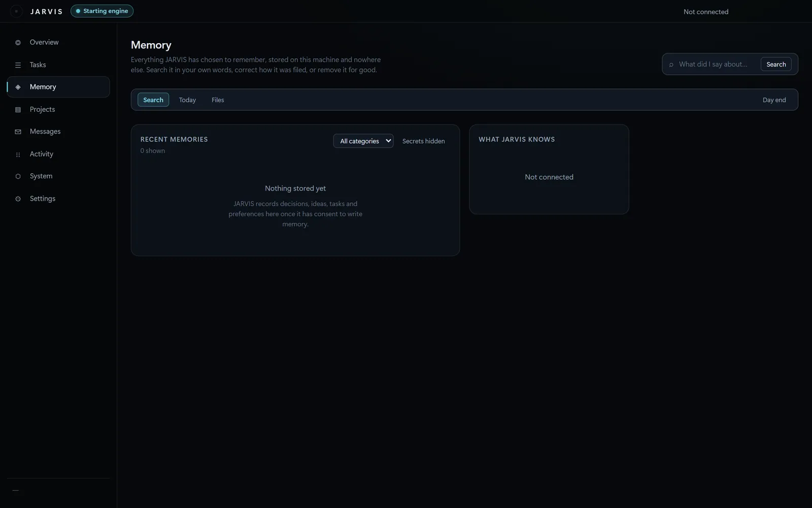Click 'Nothing stored yet' message
The width and height of the screenshot is (812, 508).
tap(295, 188)
